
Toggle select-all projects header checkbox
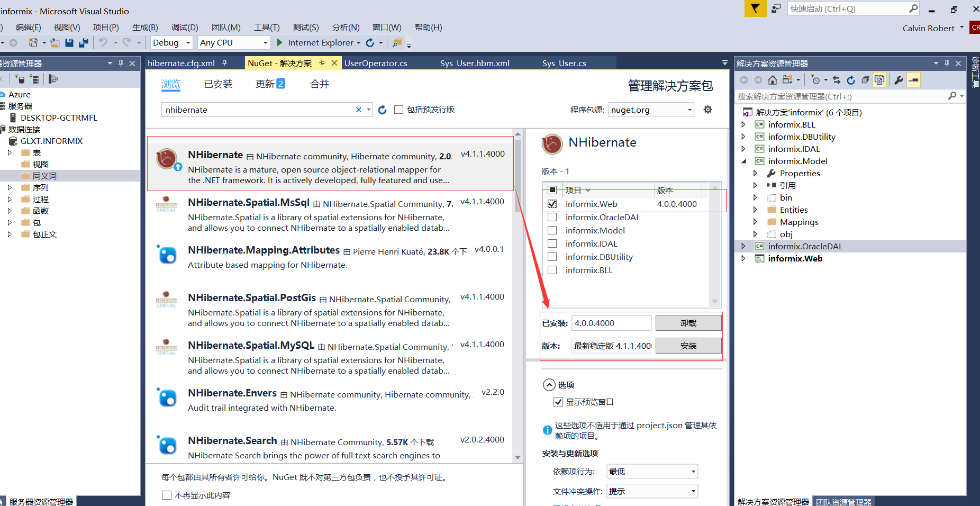552,190
